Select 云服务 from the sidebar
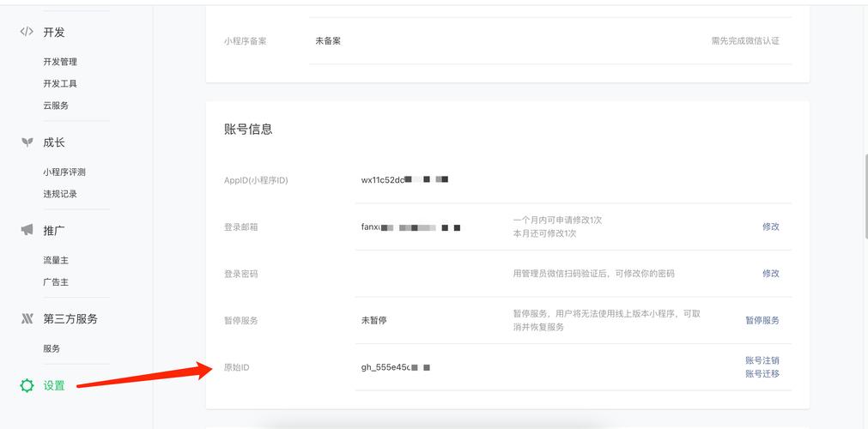The width and height of the screenshot is (868, 429). click(x=56, y=106)
